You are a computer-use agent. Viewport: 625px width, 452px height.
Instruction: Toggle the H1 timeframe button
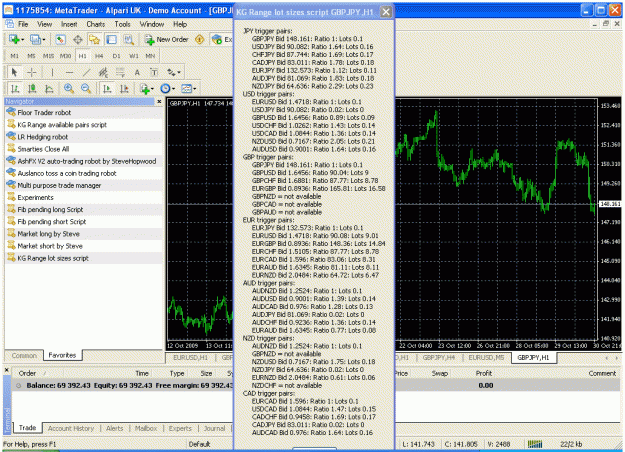(x=82, y=56)
